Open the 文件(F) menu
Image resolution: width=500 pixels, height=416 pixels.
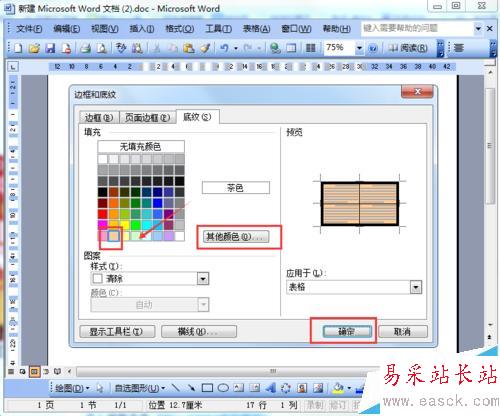pos(29,29)
